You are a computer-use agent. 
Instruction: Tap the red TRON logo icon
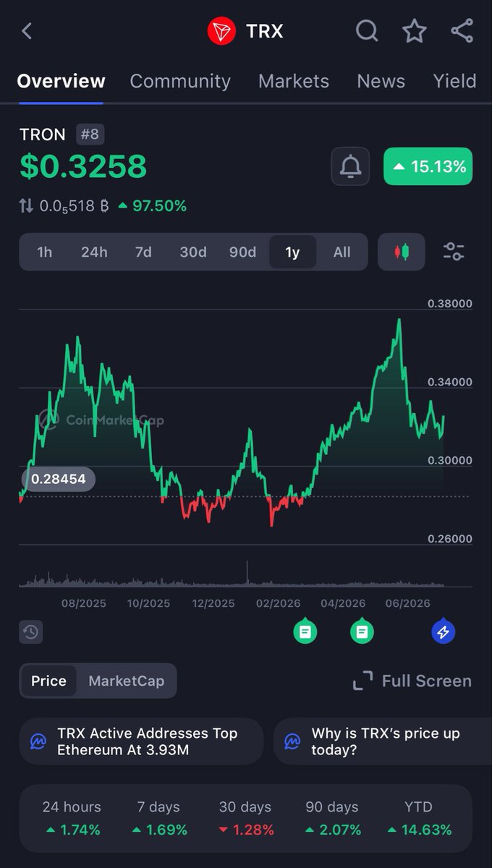221,31
